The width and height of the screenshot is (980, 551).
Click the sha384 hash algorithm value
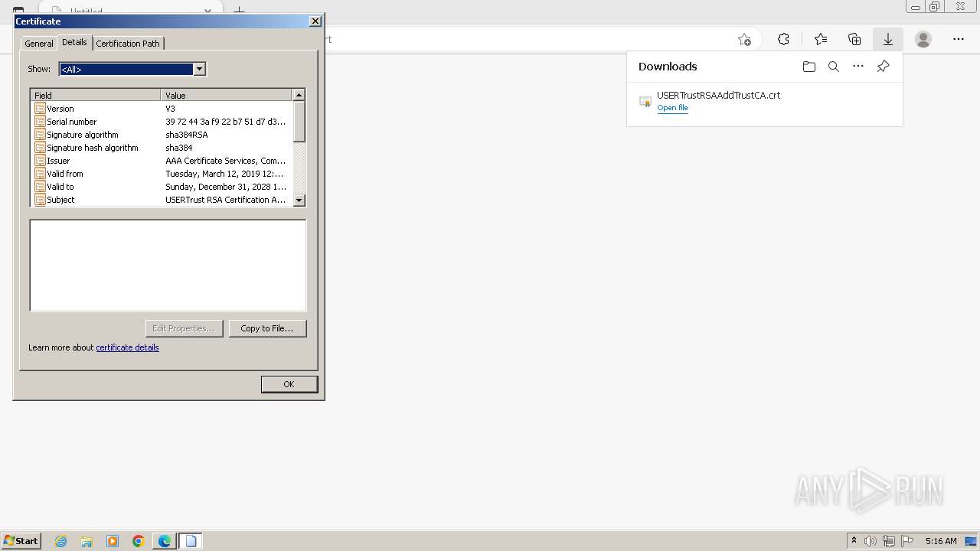[178, 148]
